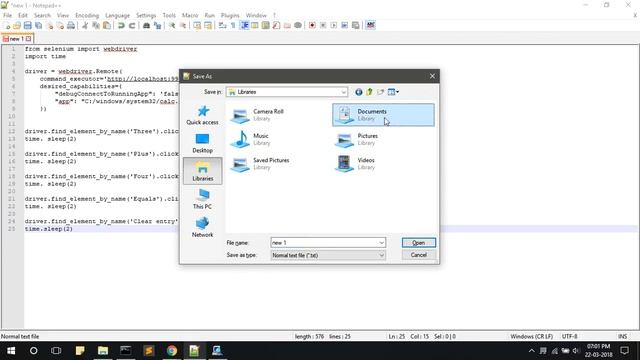Viewport: 640px width, 360px height.
Task: Click the Cut scissors toolbar icon
Action: point(85,25)
